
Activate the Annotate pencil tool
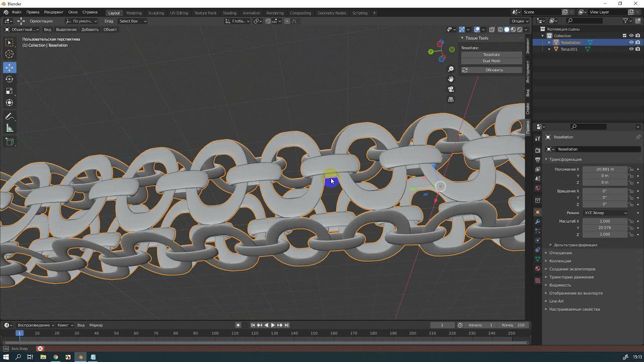pyautogui.click(x=10, y=117)
